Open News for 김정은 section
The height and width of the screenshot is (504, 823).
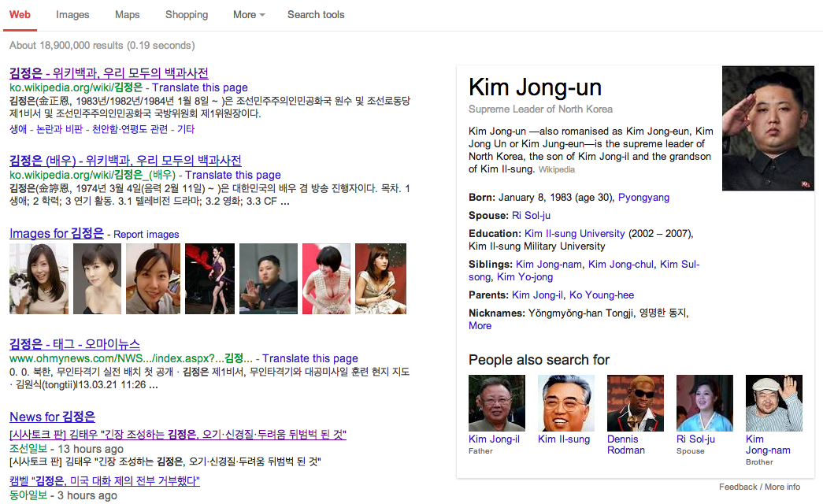point(52,416)
